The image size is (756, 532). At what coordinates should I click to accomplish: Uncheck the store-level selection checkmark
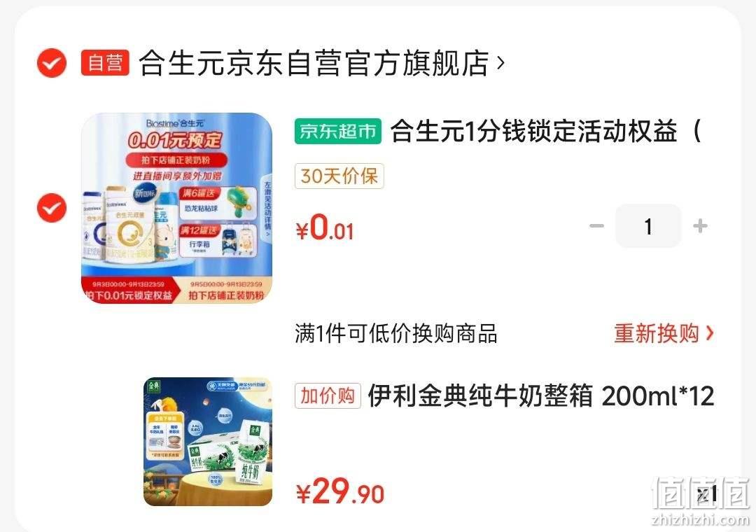click(52, 63)
